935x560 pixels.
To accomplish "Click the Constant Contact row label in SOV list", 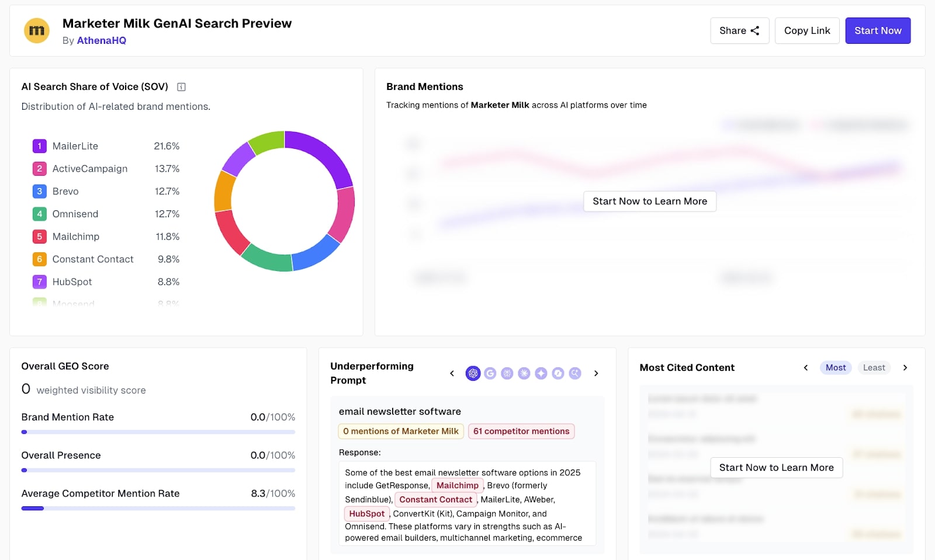I will point(93,259).
